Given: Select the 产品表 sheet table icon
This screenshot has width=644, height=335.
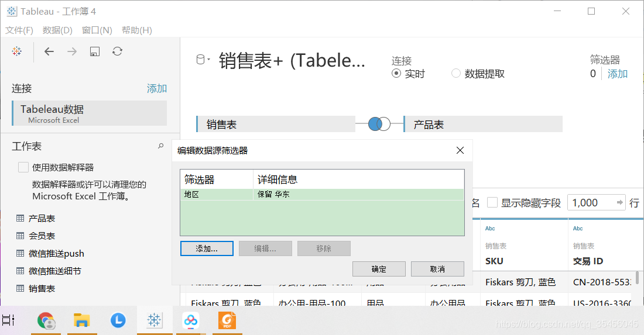Looking at the screenshot, I should [x=20, y=218].
